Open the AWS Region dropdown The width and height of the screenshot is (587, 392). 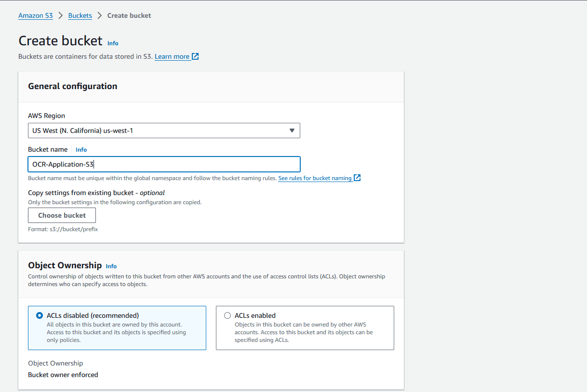click(x=164, y=131)
